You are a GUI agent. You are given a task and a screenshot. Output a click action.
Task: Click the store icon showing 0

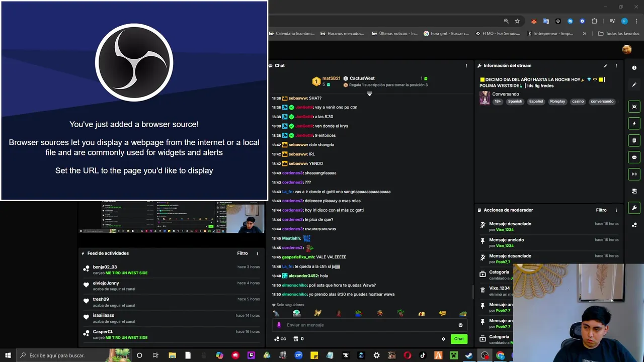pyautogui.click(x=298, y=339)
